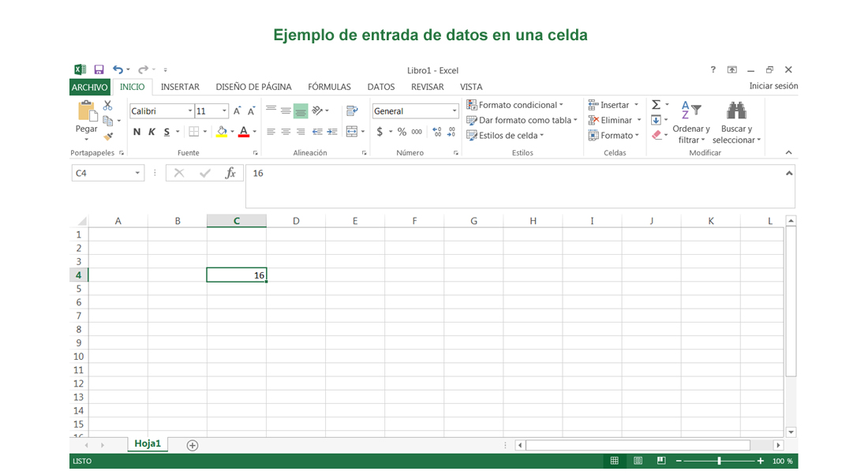Select the Hoja1 sheet tab
This screenshot has width=868, height=475.
(148, 443)
